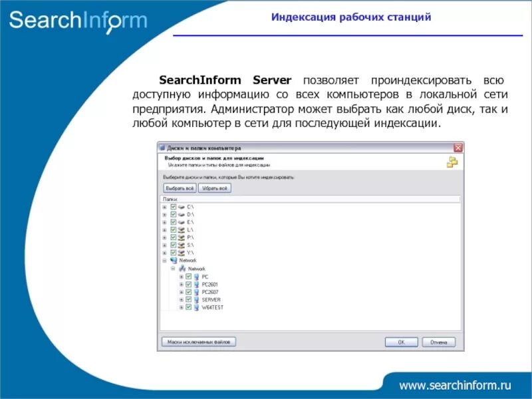The image size is (532, 399).
Task: Click the top-level Network globe icon
Action: [174, 261]
